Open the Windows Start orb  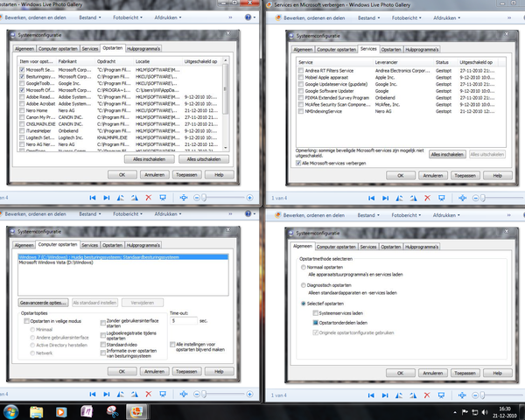click(x=10, y=411)
